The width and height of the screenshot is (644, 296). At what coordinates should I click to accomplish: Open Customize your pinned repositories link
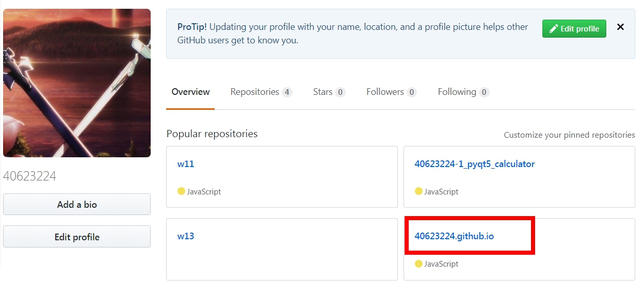pyautogui.click(x=569, y=135)
